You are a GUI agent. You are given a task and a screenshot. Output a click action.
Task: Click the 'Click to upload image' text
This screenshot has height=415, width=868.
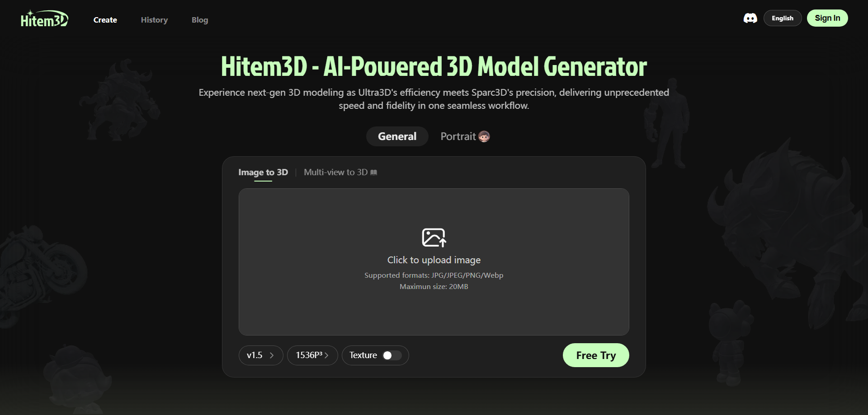434,260
